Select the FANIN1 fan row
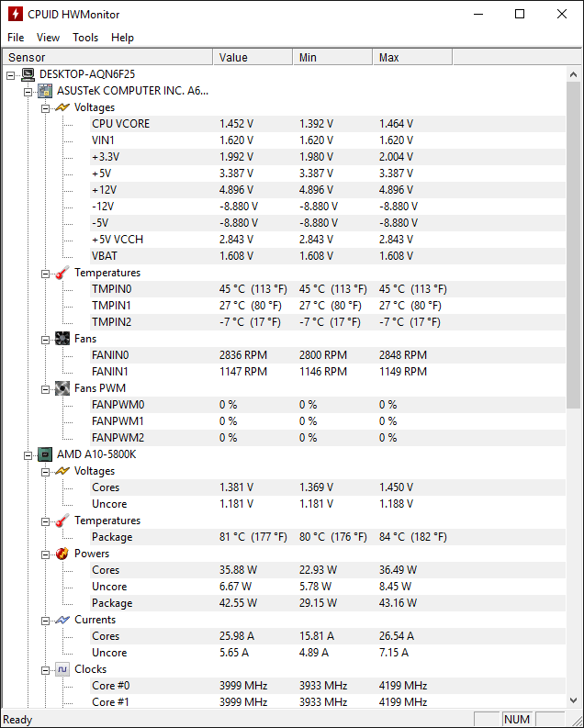 (328, 372)
